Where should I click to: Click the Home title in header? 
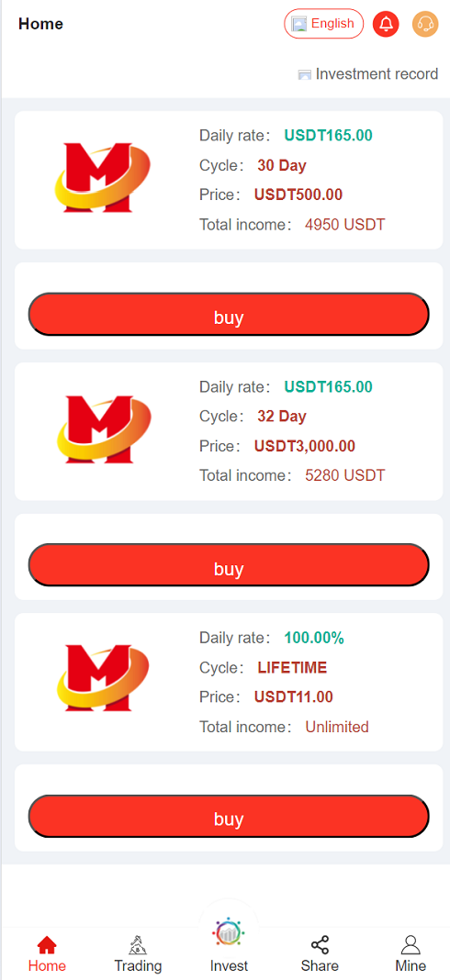point(40,25)
